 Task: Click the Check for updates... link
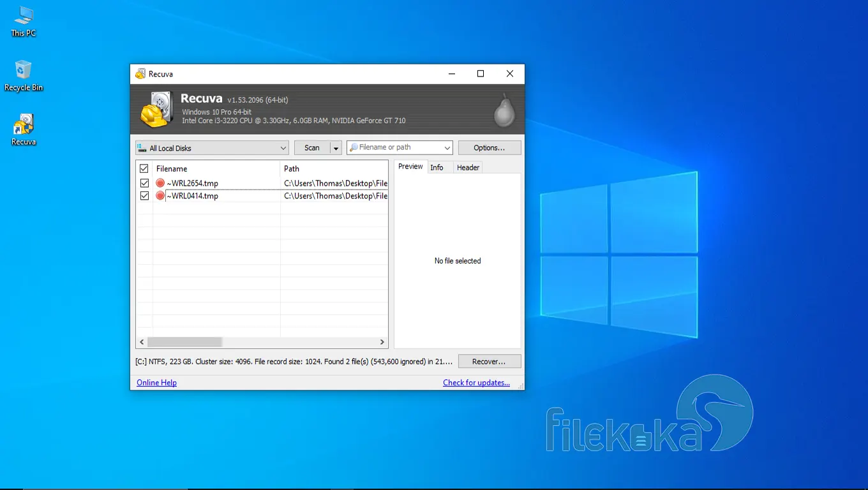point(476,383)
